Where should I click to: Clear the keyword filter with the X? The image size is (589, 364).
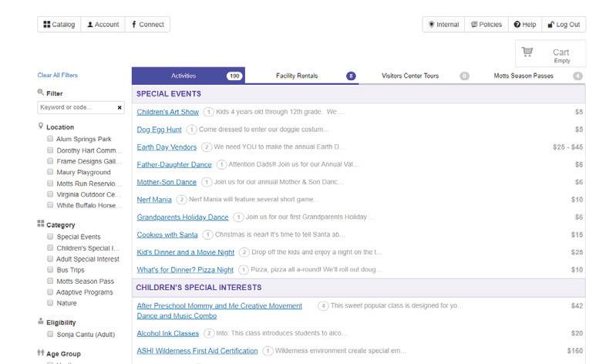click(x=119, y=107)
